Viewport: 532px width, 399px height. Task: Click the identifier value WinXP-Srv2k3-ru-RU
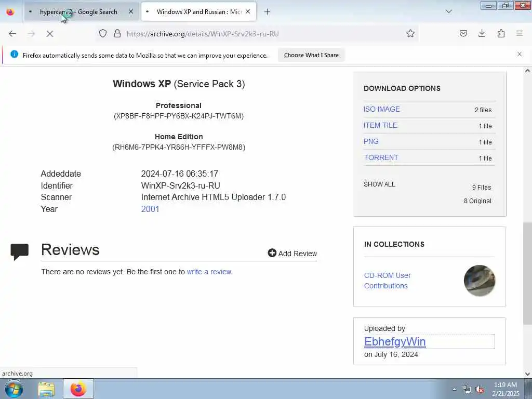[180, 185]
